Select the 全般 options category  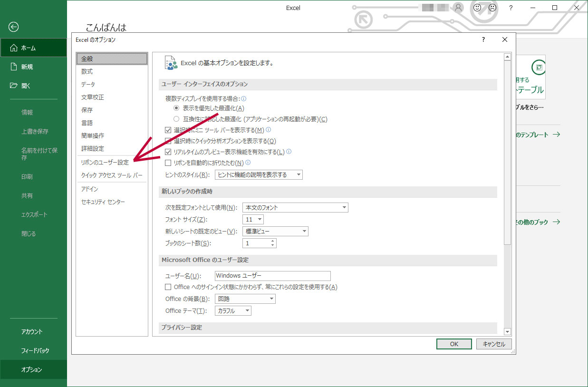click(112, 58)
